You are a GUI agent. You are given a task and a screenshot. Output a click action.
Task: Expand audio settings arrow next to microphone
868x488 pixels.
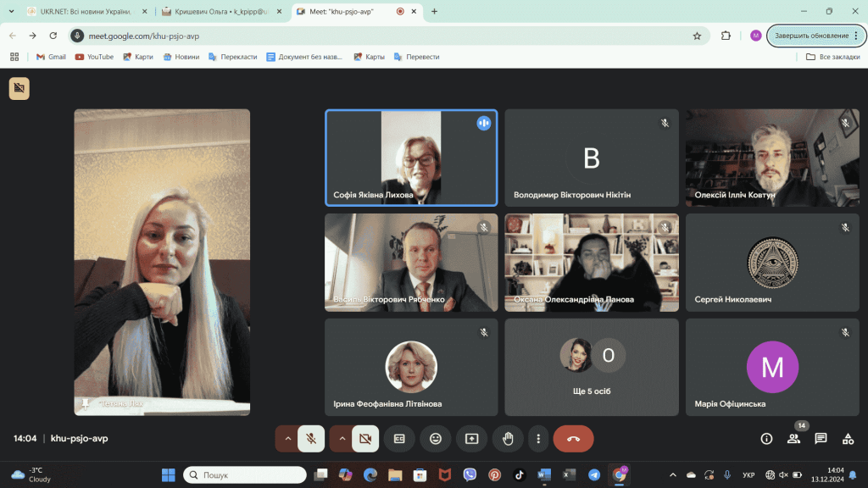tap(287, 439)
